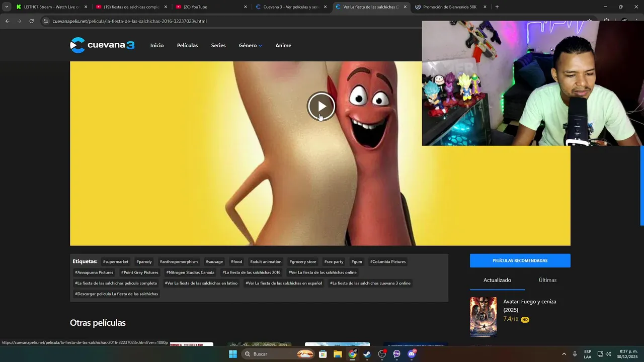Open Discord from the taskbar

(412, 354)
